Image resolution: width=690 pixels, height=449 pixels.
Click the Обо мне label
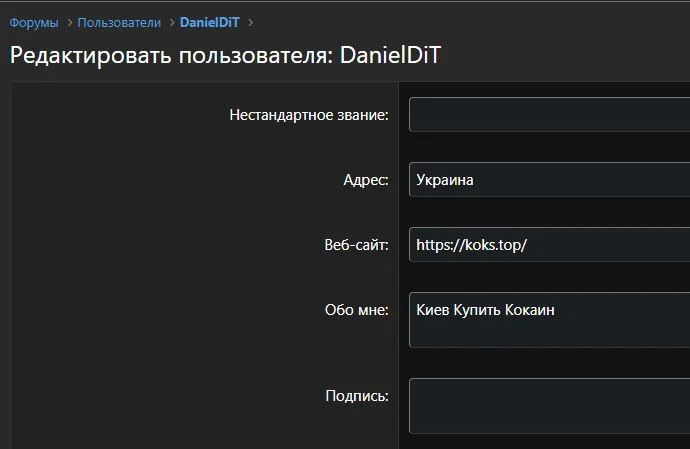(x=357, y=310)
